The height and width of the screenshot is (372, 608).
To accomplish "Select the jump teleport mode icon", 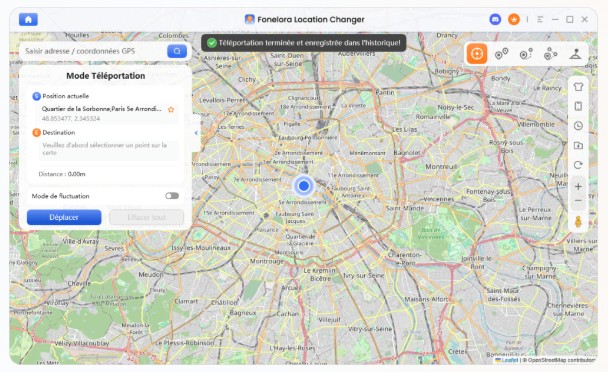I will point(550,54).
